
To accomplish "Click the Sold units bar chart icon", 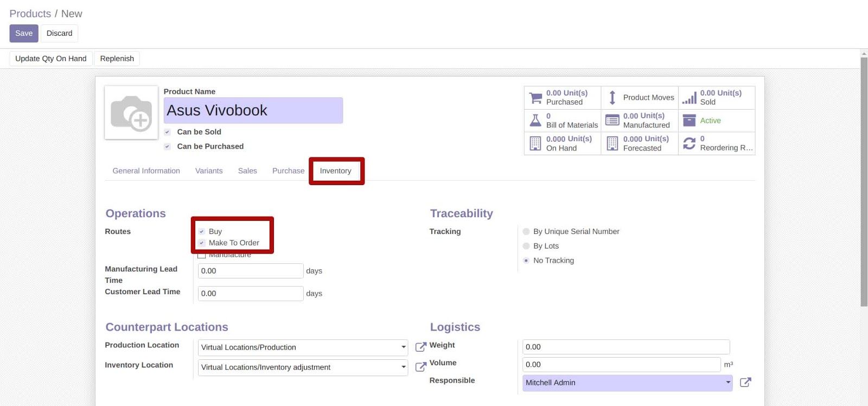I will pos(689,98).
